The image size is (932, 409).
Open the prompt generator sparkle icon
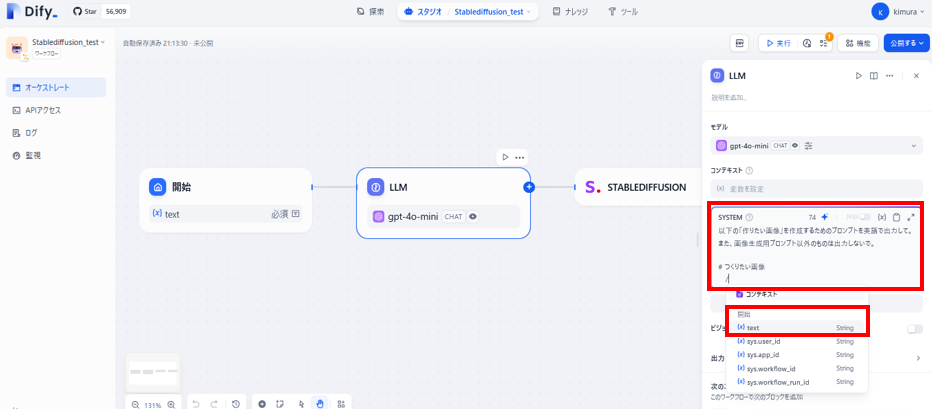click(x=824, y=217)
